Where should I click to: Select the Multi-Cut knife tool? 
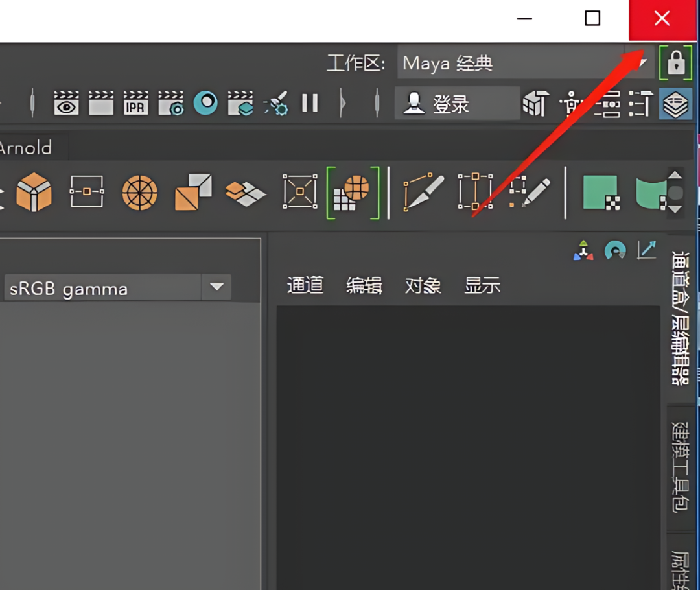click(424, 193)
